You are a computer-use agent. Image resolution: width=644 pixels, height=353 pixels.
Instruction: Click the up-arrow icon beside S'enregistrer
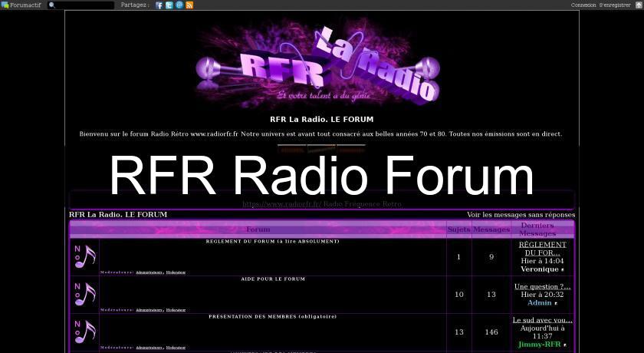(639, 5)
